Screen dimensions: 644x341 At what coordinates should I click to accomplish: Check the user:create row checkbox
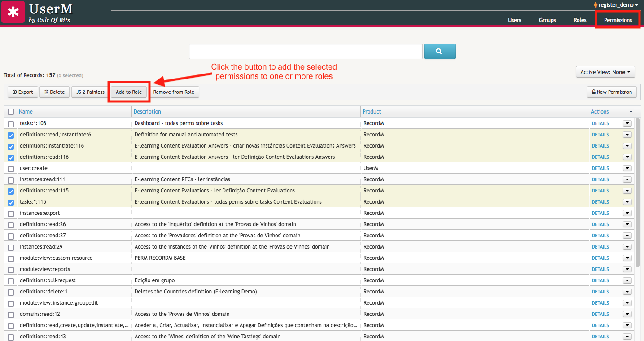click(11, 169)
